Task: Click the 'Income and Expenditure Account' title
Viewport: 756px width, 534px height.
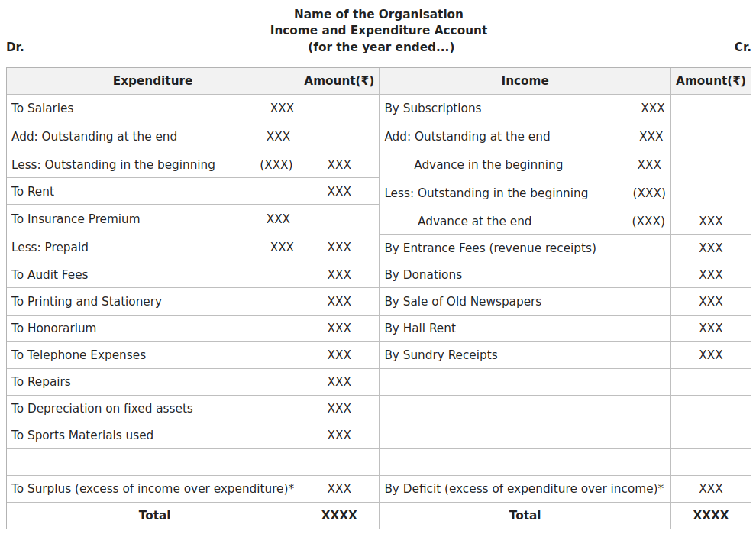Action: [378, 31]
